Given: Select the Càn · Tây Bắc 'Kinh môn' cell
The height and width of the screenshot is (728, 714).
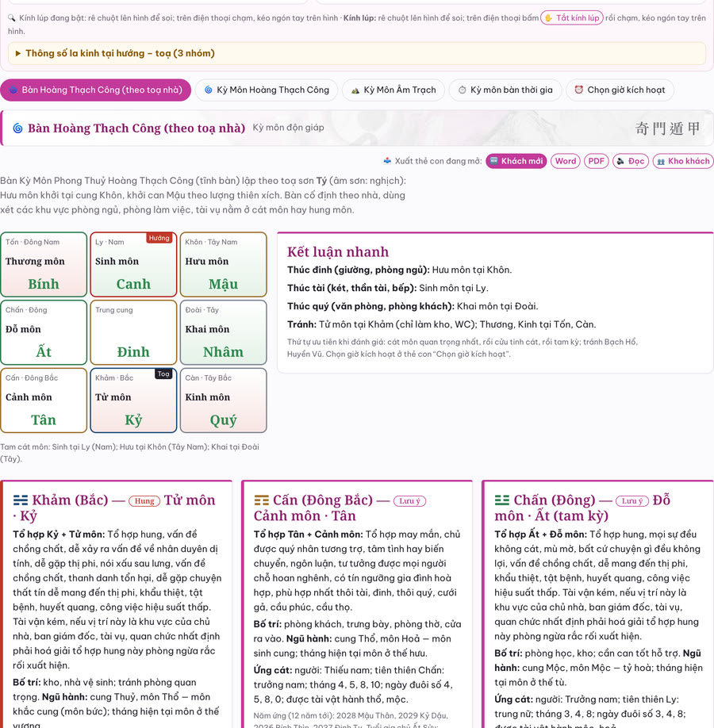Looking at the screenshot, I should pos(224,400).
